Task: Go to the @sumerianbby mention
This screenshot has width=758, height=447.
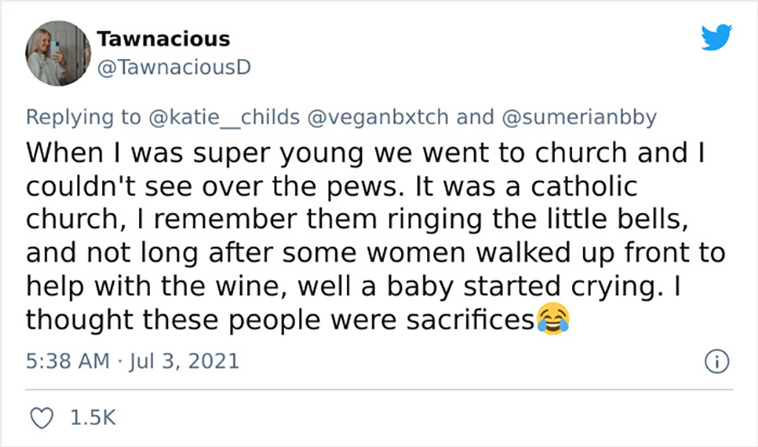Action: [x=580, y=117]
